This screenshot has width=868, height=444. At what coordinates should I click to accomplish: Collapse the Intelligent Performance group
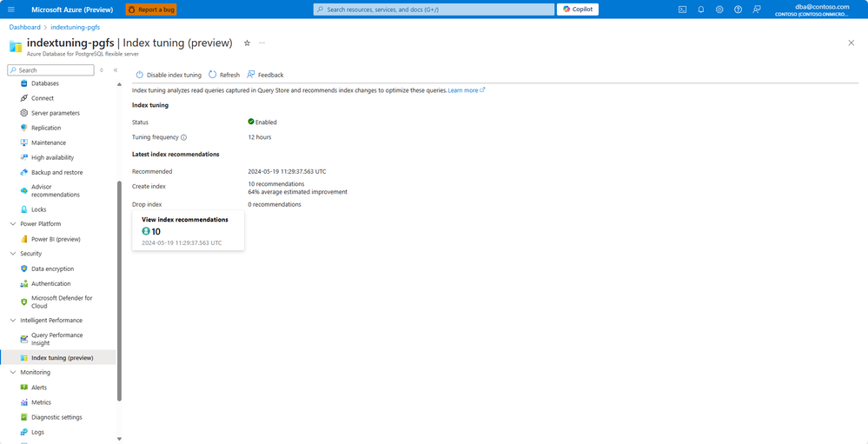pyautogui.click(x=13, y=321)
